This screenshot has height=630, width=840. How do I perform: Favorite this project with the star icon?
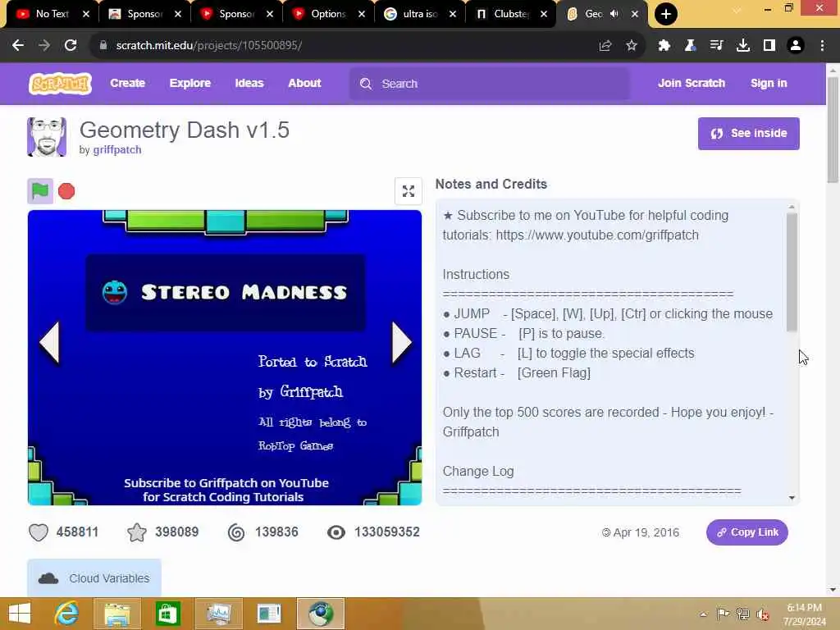[x=137, y=532]
